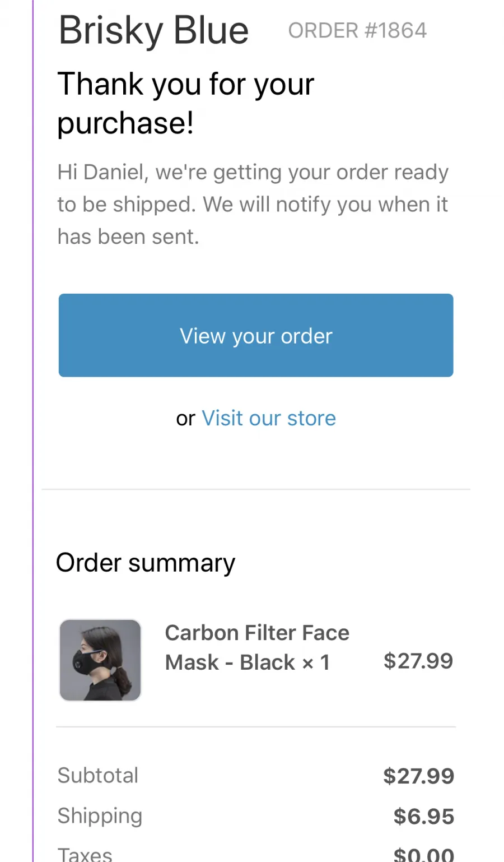Click the word or before Visit our store
This screenshot has height=862, width=504.
185,419
